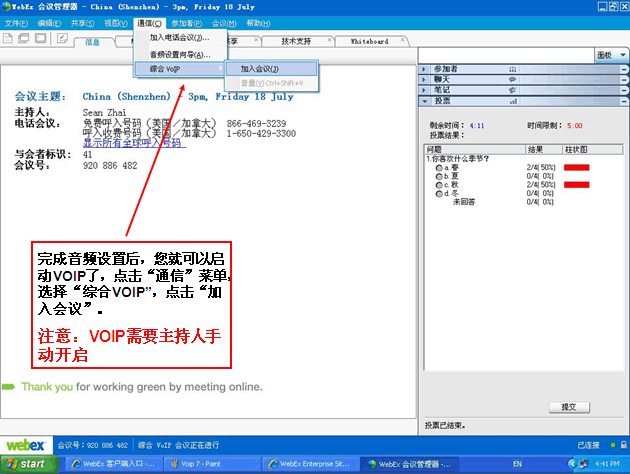Viewport: 630px width, 474px height.
Task: Choose 加入电话会议 menu entry
Action: [x=179, y=38]
